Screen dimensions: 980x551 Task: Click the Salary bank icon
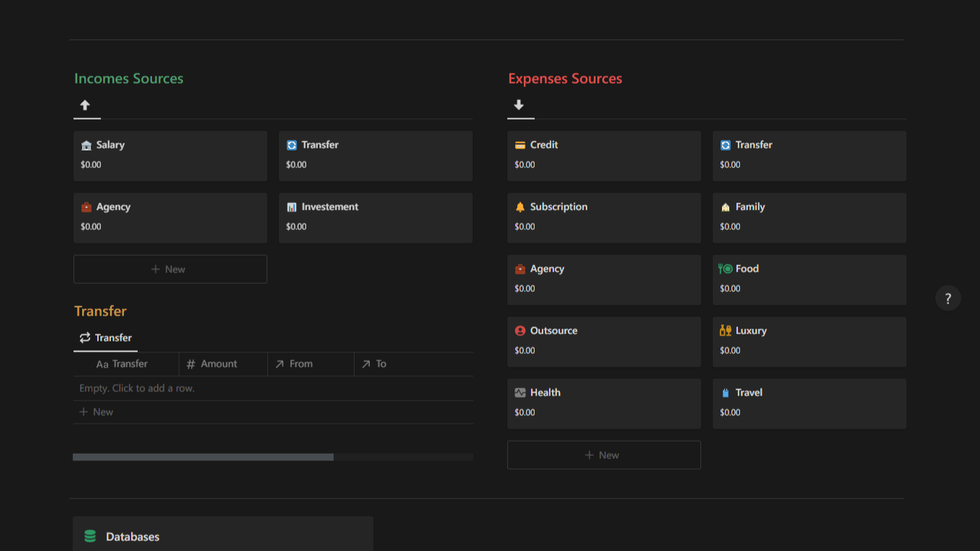click(x=86, y=145)
